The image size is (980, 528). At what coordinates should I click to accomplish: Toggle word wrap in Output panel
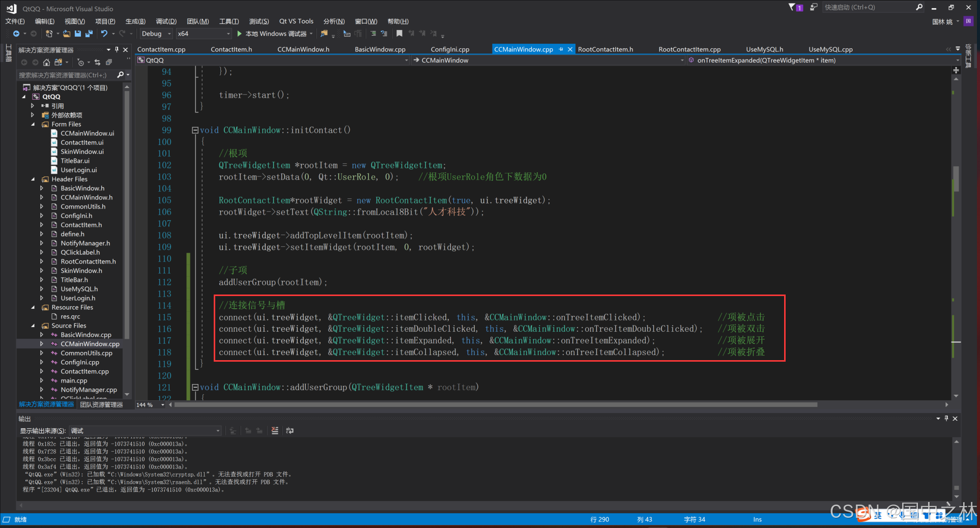pos(290,430)
